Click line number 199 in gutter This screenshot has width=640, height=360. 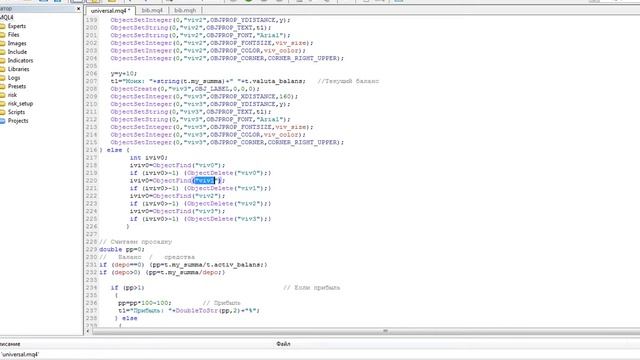coord(91,20)
